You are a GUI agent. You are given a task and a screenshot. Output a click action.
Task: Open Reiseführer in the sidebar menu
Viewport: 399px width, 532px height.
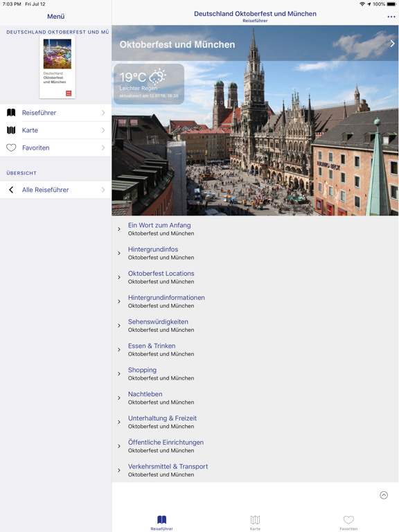(x=55, y=113)
